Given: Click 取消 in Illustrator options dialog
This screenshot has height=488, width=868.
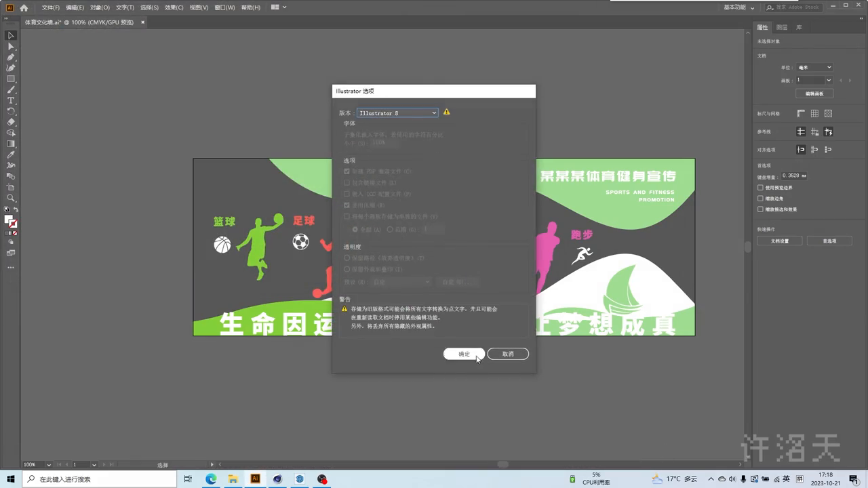Looking at the screenshot, I should point(508,354).
